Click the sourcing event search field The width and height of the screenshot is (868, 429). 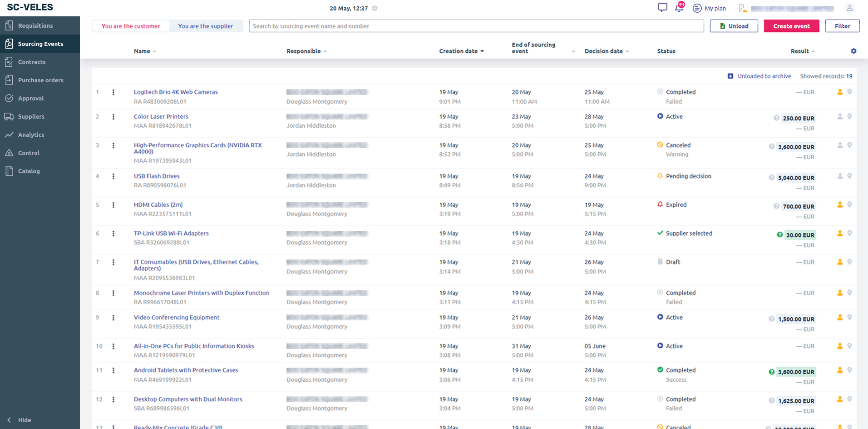pyautogui.click(x=476, y=26)
